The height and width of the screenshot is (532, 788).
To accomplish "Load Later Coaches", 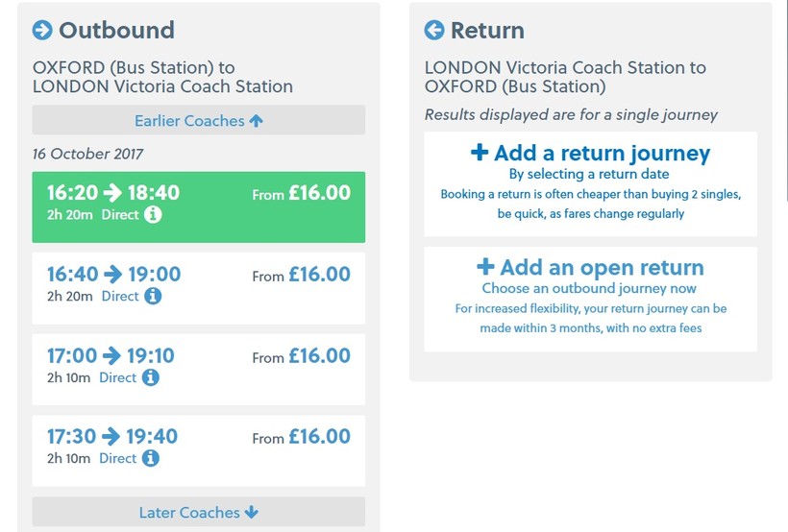I will pos(199,513).
